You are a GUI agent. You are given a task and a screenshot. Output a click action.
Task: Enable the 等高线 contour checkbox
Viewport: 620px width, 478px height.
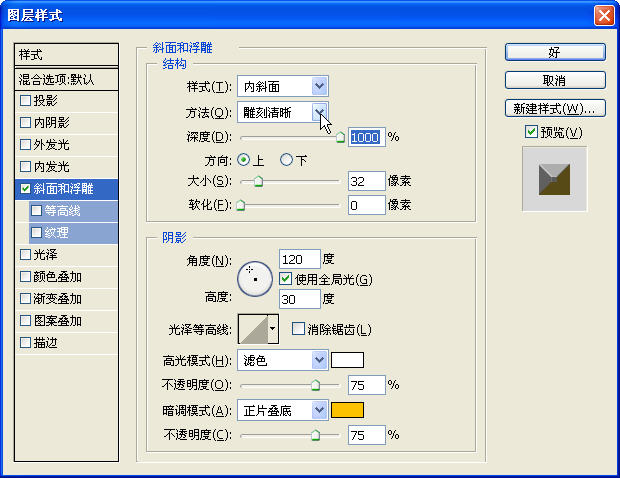[x=36, y=211]
